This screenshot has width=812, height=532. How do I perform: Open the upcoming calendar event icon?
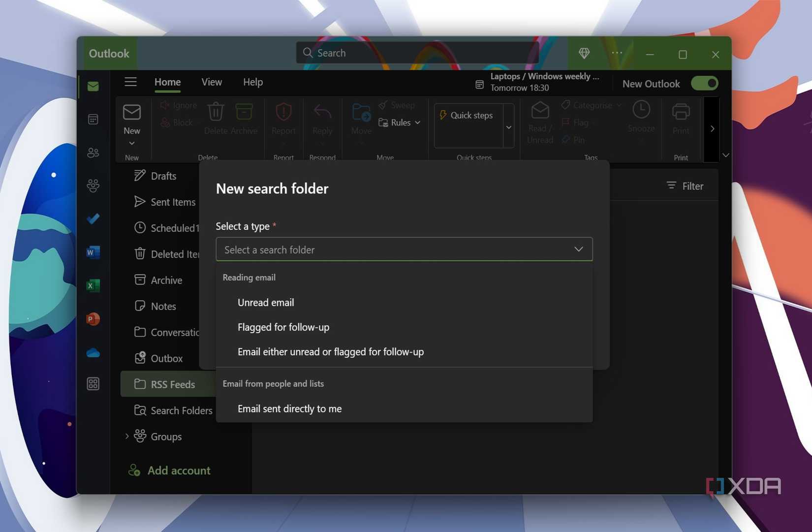click(479, 85)
